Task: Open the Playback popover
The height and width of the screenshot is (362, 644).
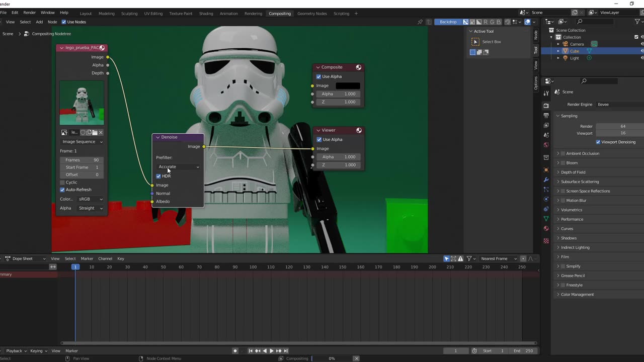Action: click(x=16, y=351)
